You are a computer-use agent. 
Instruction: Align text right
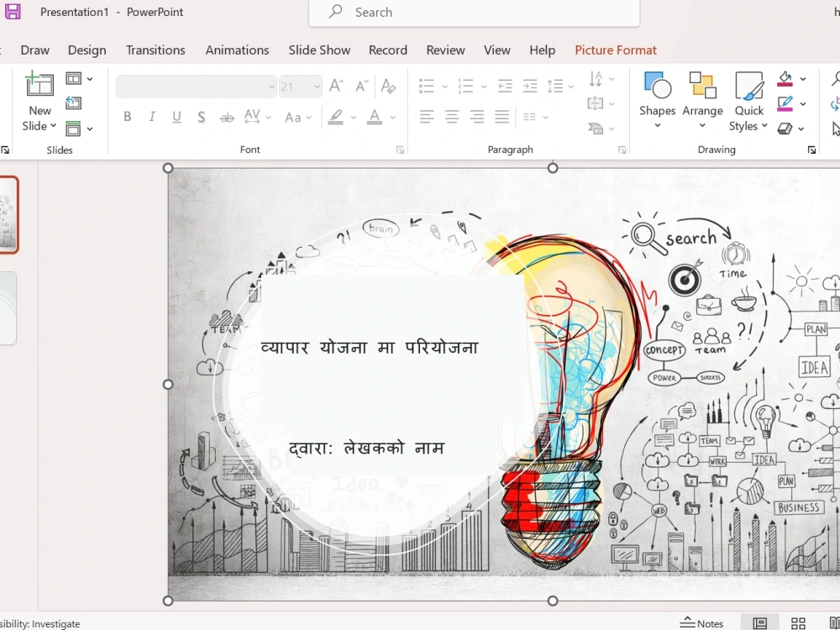(477, 117)
